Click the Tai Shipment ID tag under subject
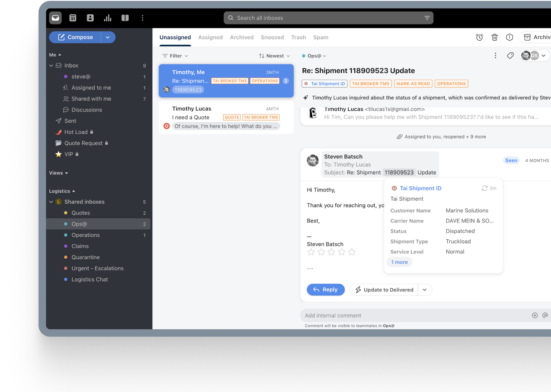 click(x=324, y=84)
